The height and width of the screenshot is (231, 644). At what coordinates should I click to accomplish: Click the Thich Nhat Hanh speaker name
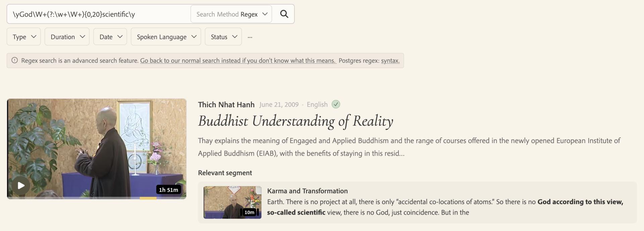pos(226,105)
